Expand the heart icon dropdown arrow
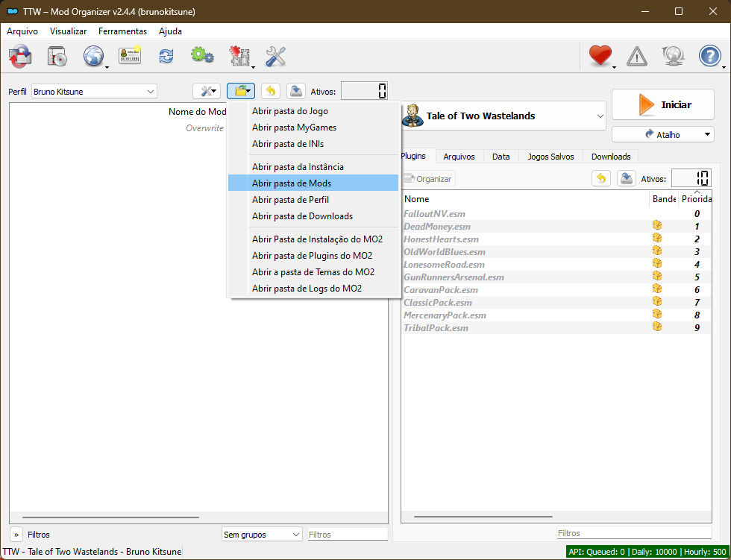Viewport: 731px width, 560px height. [x=615, y=68]
